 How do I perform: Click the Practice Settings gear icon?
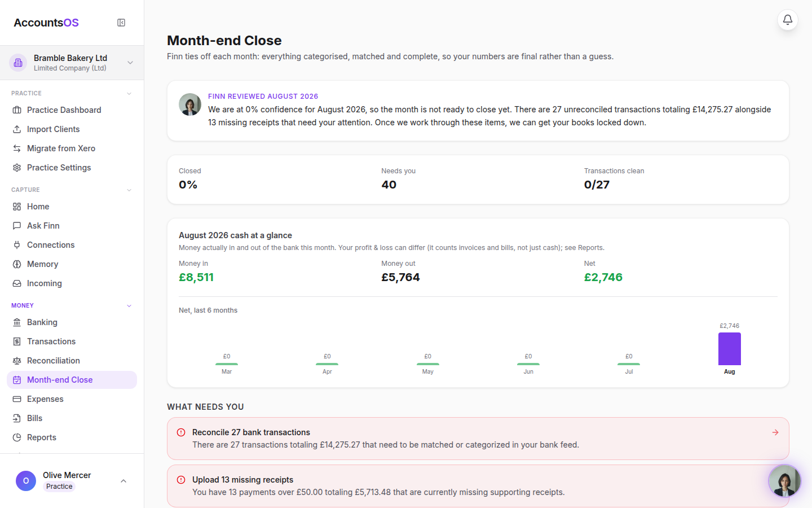(17, 168)
